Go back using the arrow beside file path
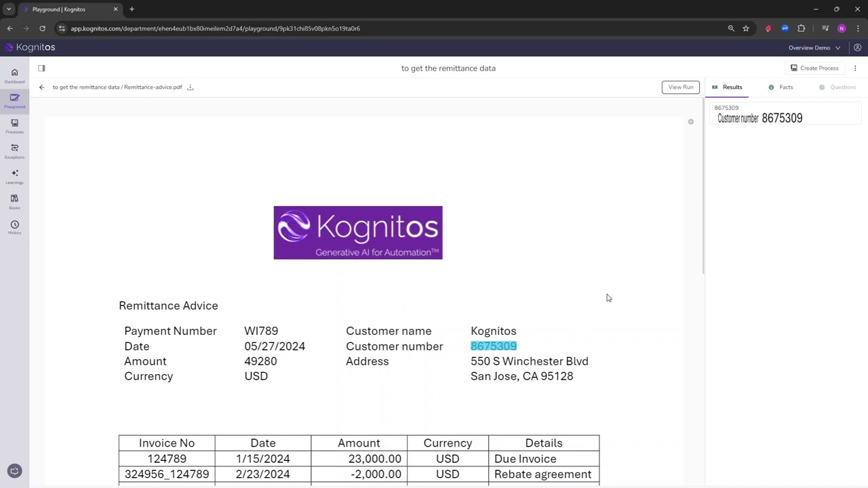This screenshot has height=488, width=868. coord(41,87)
